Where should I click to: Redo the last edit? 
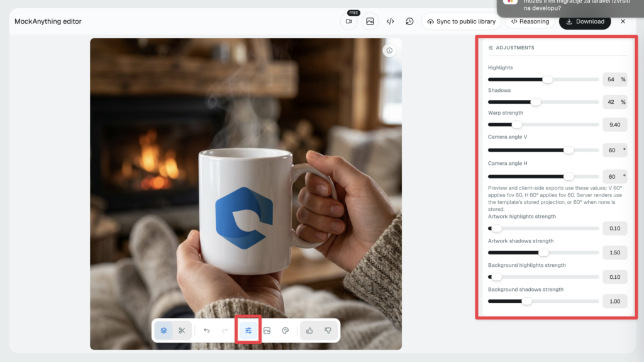pos(225,331)
